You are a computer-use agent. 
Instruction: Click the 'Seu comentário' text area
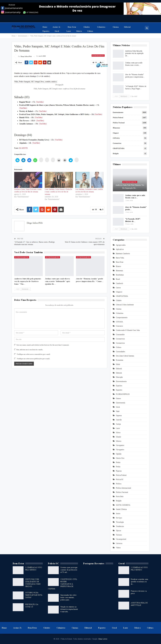pyautogui.click(x=59, y=318)
